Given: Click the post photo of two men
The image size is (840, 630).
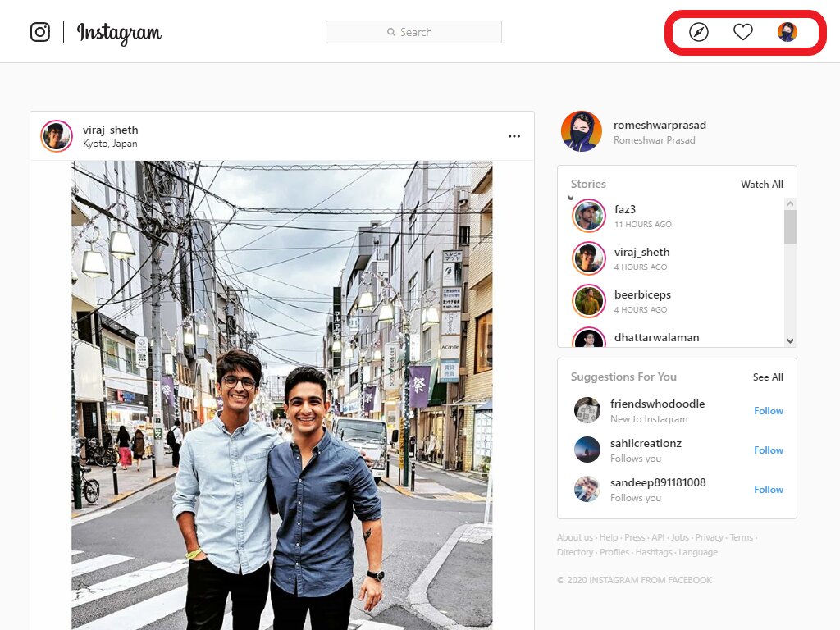Looking at the screenshot, I should [282, 395].
